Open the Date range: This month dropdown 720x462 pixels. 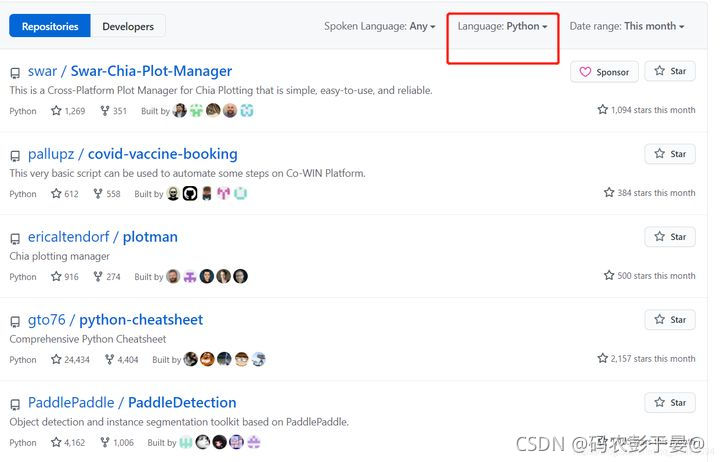click(627, 26)
